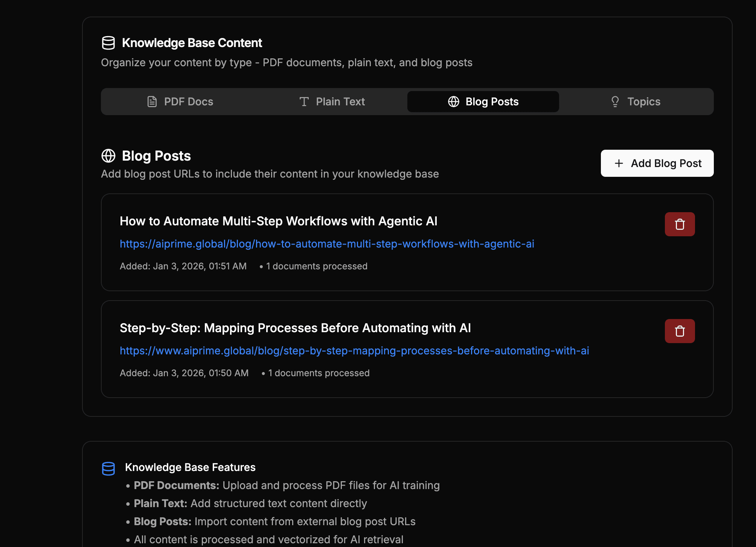Click the PDF Docs document icon

[x=152, y=101]
